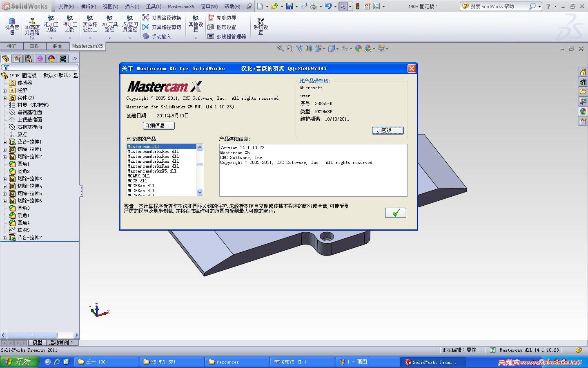Open the Design Library task pane
This screenshot has width=588, height=368.
coord(583,82)
